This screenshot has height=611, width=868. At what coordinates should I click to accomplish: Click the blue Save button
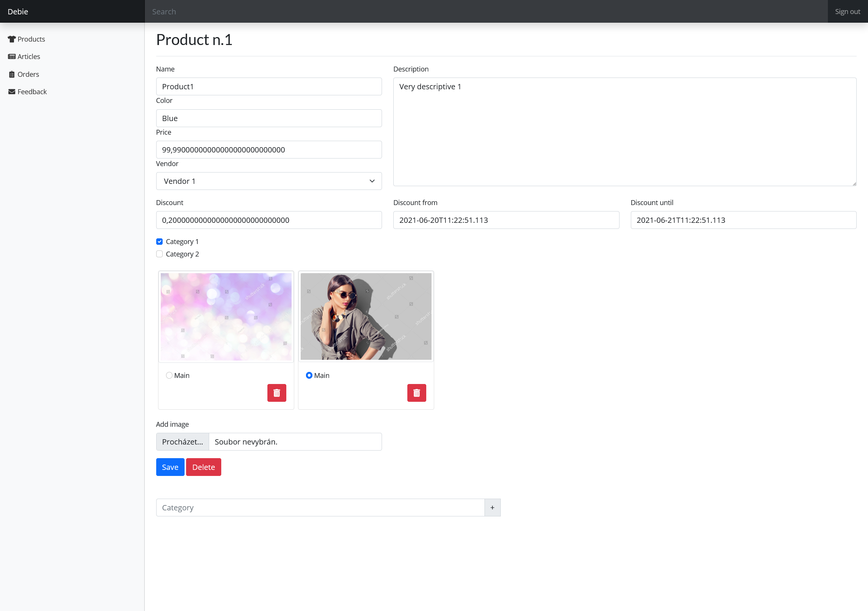coord(170,467)
